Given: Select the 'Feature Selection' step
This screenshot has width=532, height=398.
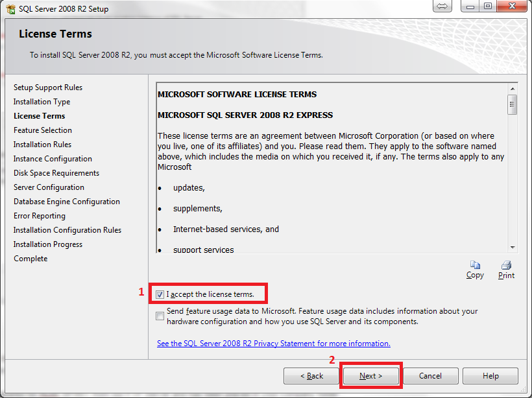Looking at the screenshot, I should point(43,130).
